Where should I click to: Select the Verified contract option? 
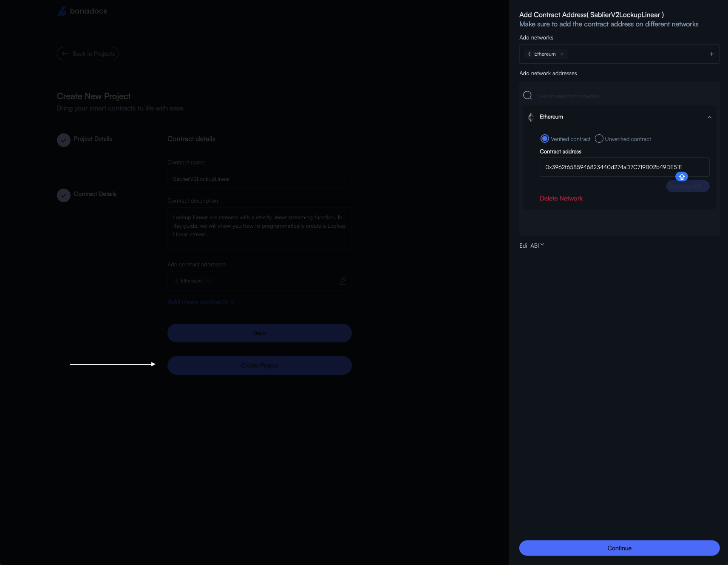(544, 139)
